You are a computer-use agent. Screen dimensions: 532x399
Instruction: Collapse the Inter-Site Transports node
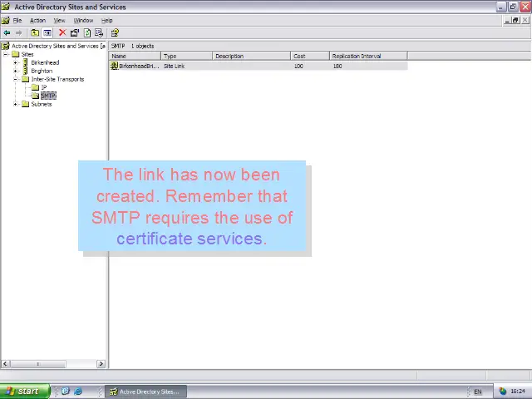[15, 79]
